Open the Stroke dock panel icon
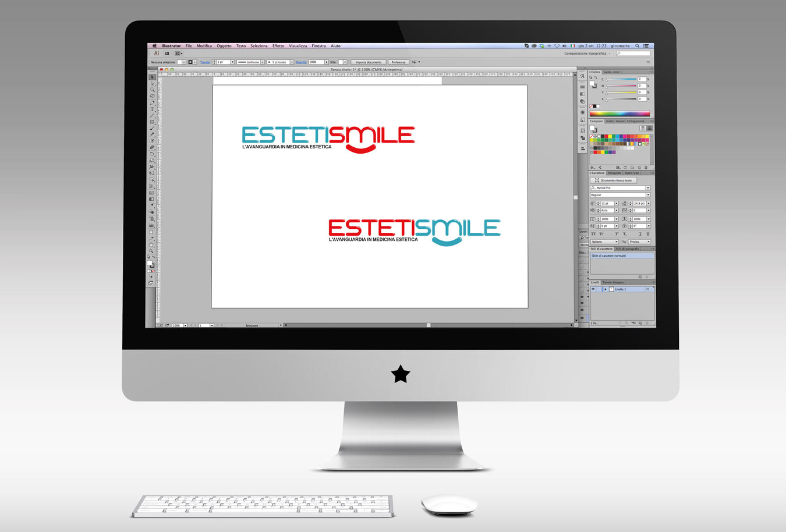 click(582, 86)
